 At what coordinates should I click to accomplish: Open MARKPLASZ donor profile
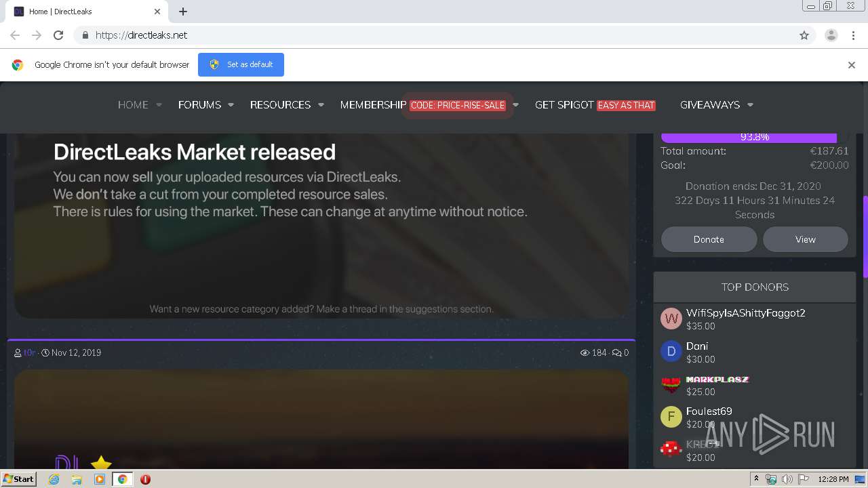(x=717, y=380)
